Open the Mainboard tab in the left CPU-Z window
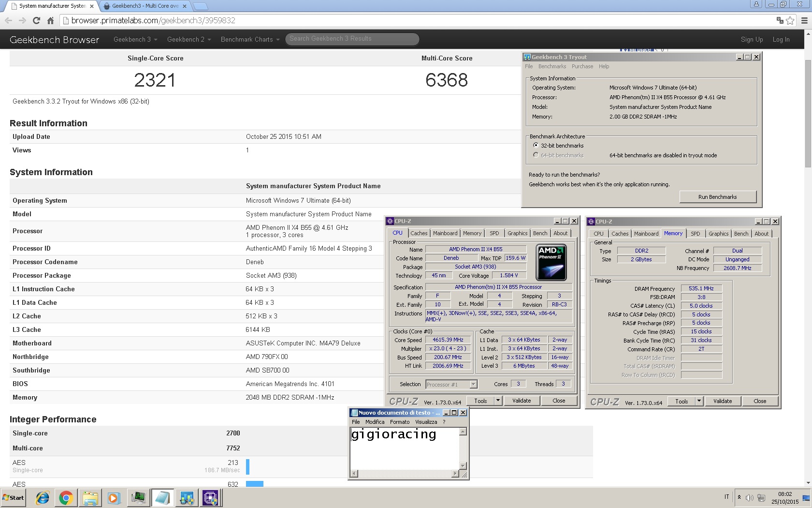This screenshot has width=812, height=508. click(445, 233)
